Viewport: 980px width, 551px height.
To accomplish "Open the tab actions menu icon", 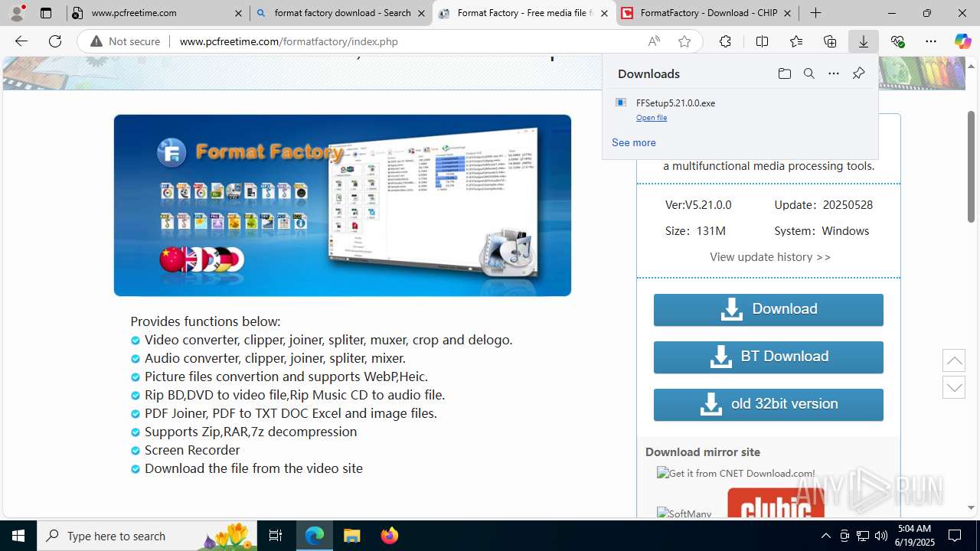I will click(46, 13).
